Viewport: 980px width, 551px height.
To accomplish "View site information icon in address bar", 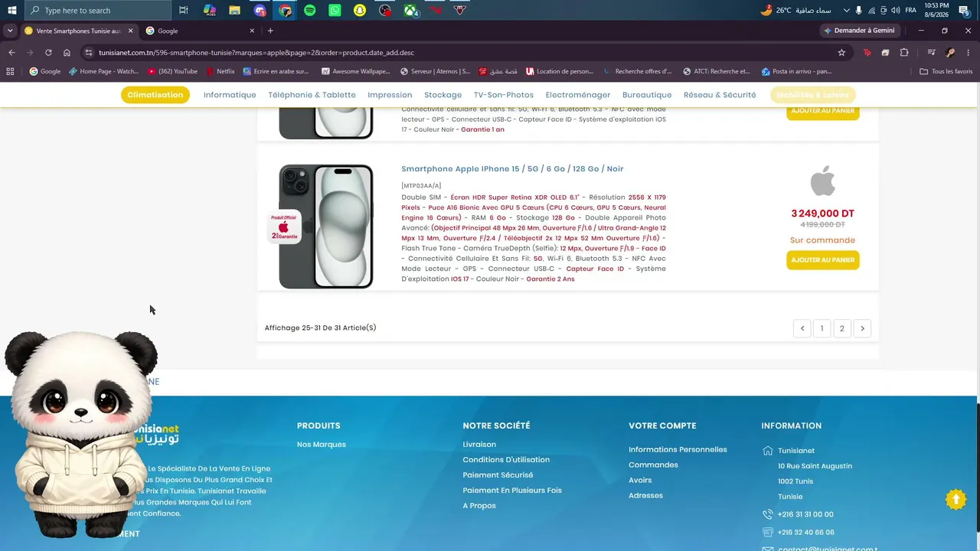I will tap(89, 52).
